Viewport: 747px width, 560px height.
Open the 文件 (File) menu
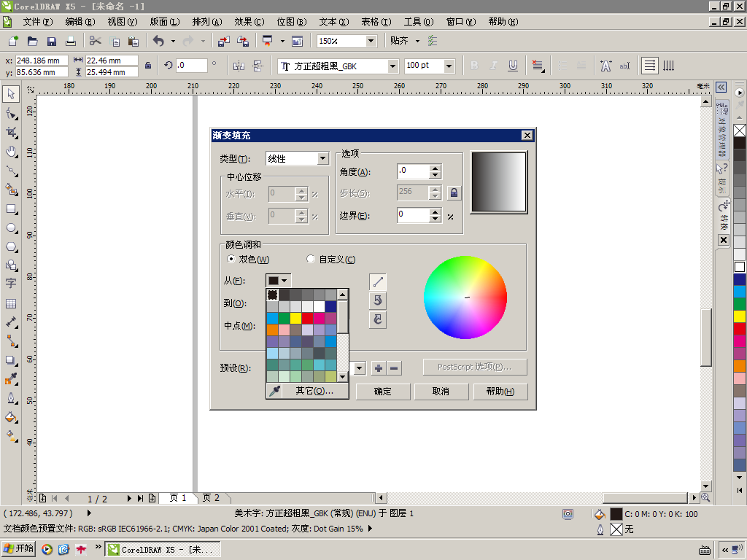click(x=38, y=22)
